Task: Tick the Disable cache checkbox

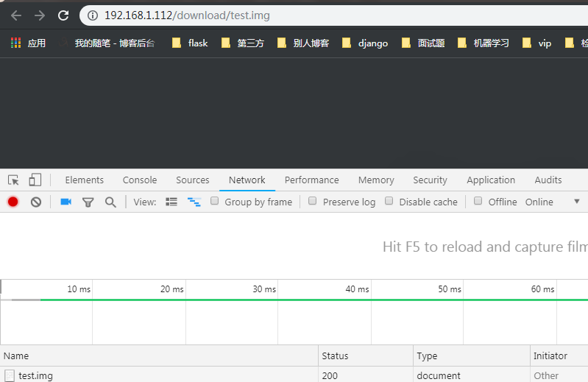Action: tap(389, 201)
